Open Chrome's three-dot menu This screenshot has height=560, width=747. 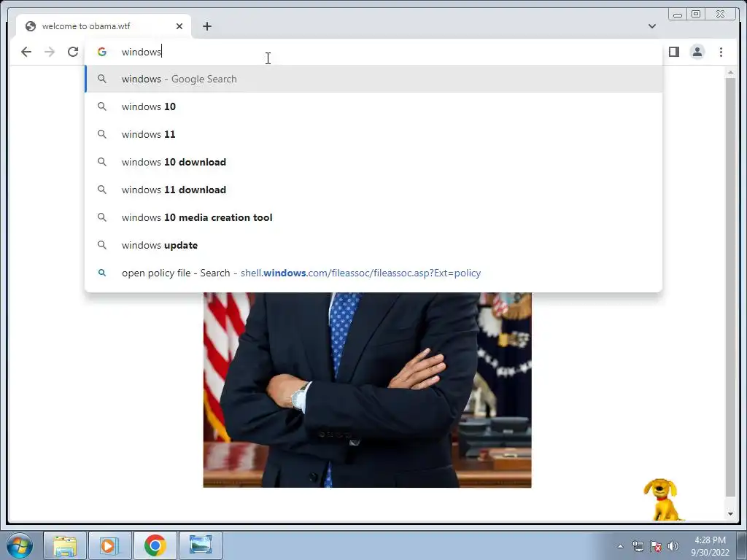click(721, 52)
